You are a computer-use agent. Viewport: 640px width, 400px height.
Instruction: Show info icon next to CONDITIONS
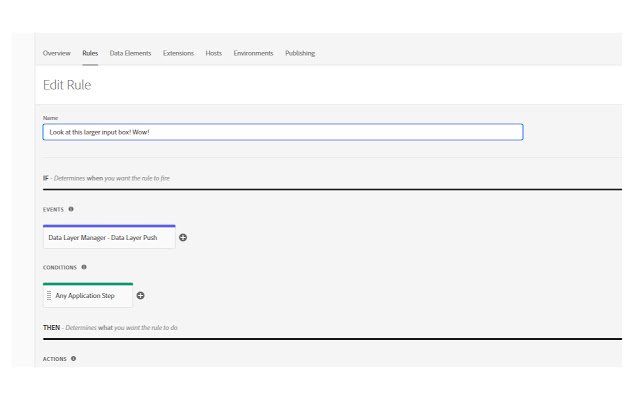point(84,267)
